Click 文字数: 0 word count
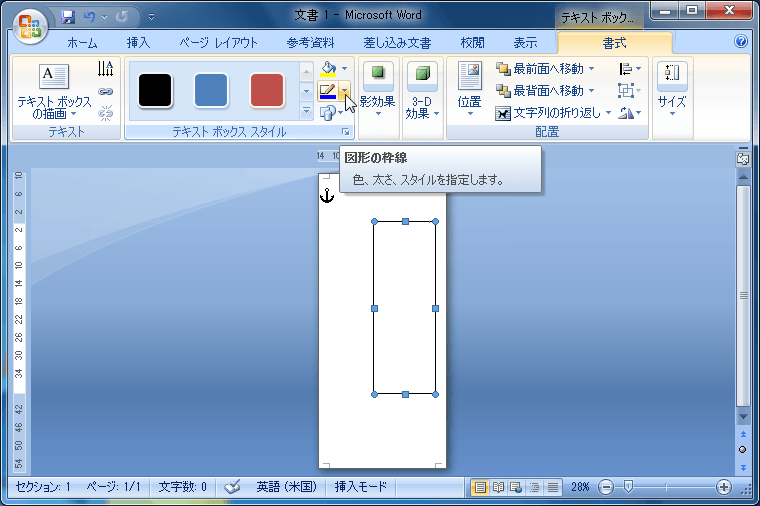Image resolution: width=760 pixels, height=506 pixels. pyautogui.click(x=182, y=487)
